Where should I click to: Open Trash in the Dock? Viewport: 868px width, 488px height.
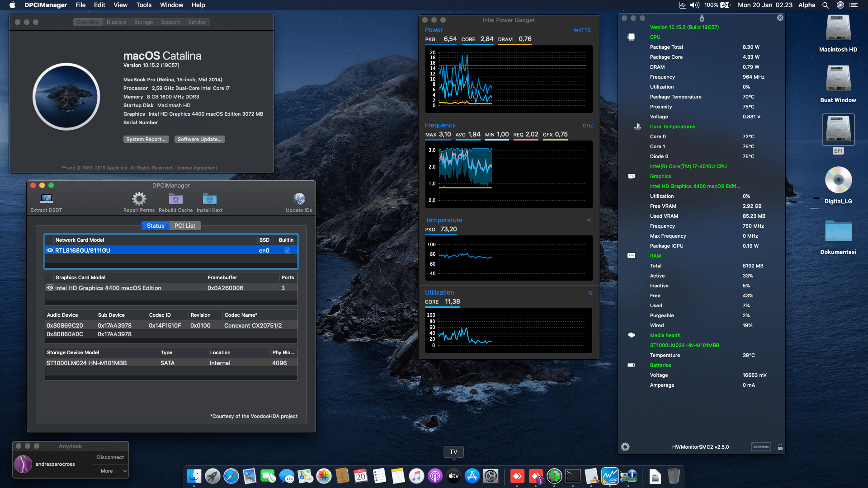(x=674, y=476)
